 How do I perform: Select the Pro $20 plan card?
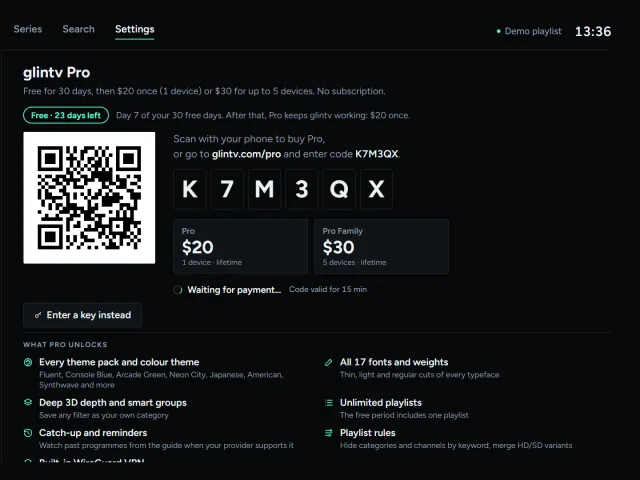point(240,246)
